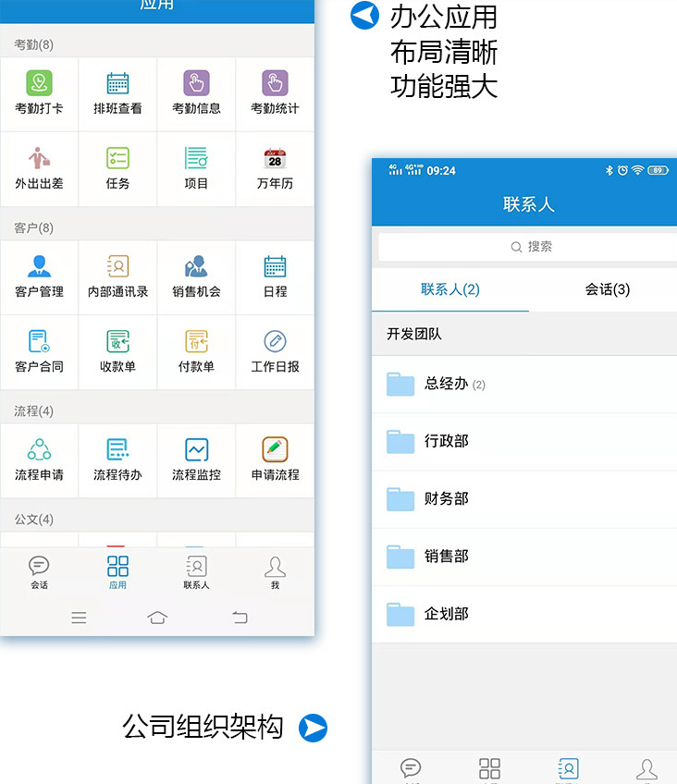
Task: Tap Android menu navigation button
Action: [x=79, y=618]
